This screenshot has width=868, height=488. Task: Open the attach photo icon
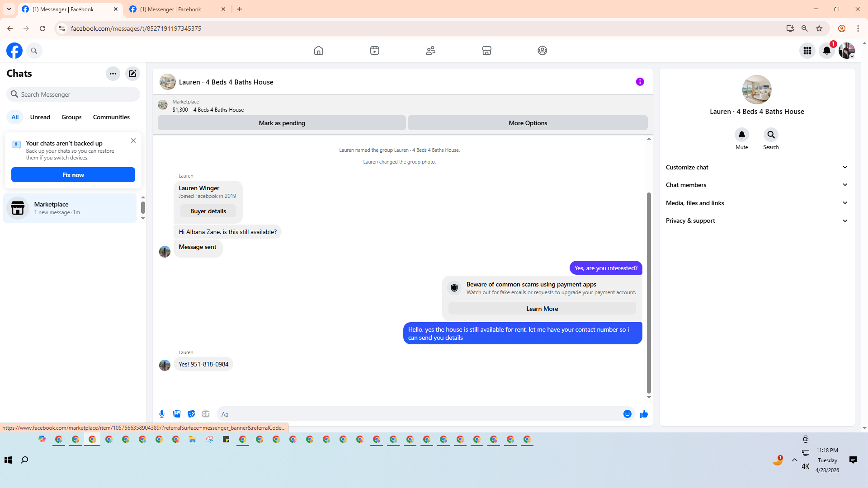177,414
